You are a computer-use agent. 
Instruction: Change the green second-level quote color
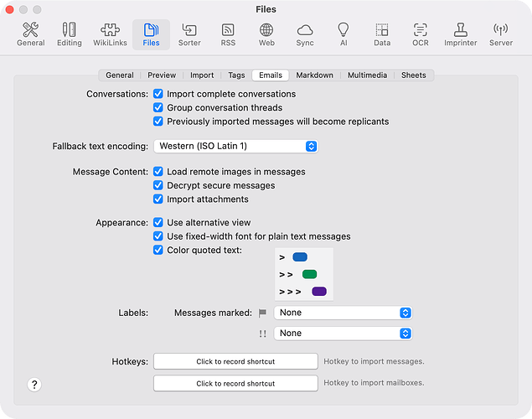[x=309, y=274]
